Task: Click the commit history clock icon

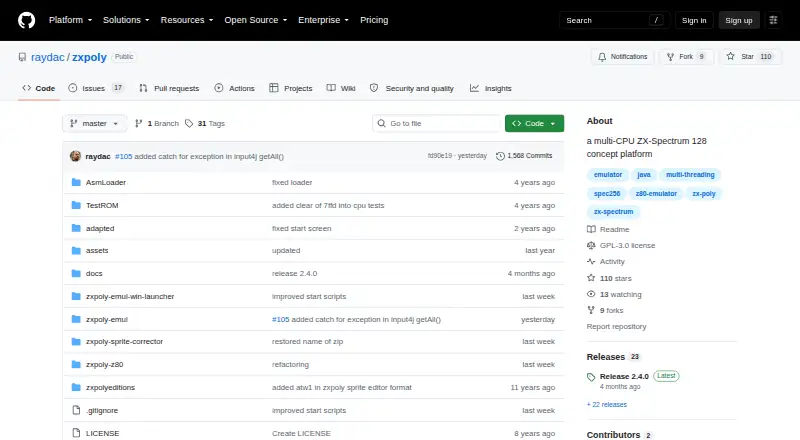Action: coord(501,156)
